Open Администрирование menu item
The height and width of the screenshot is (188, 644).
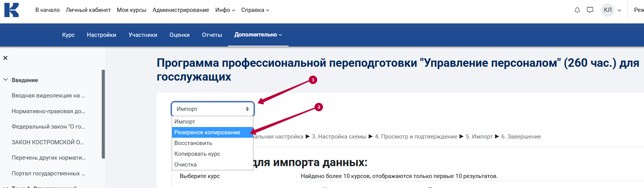tap(181, 10)
